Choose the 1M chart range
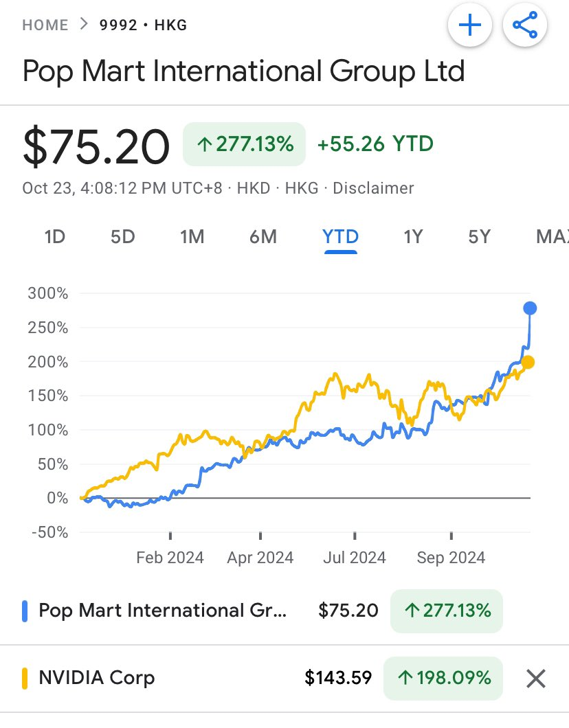569x728 pixels. pos(192,237)
